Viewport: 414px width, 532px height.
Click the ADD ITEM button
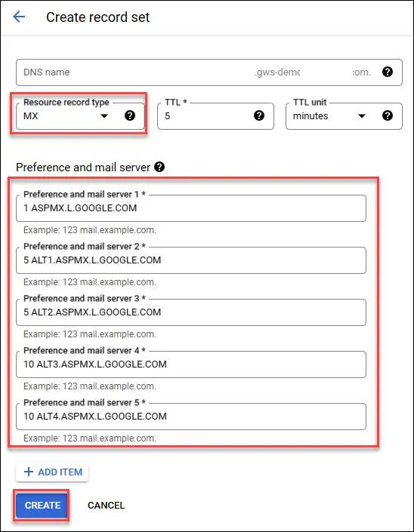point(52,472)
